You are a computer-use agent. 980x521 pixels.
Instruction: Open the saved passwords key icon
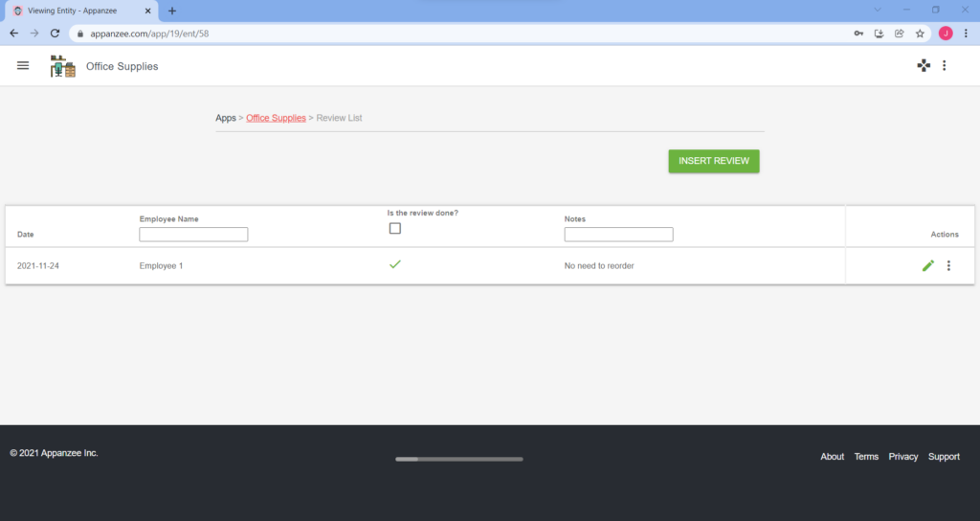858,34
